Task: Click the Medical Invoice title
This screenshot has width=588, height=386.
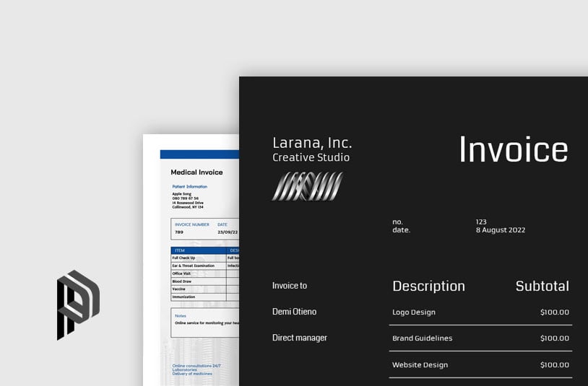Action: [x=196, y=172]
